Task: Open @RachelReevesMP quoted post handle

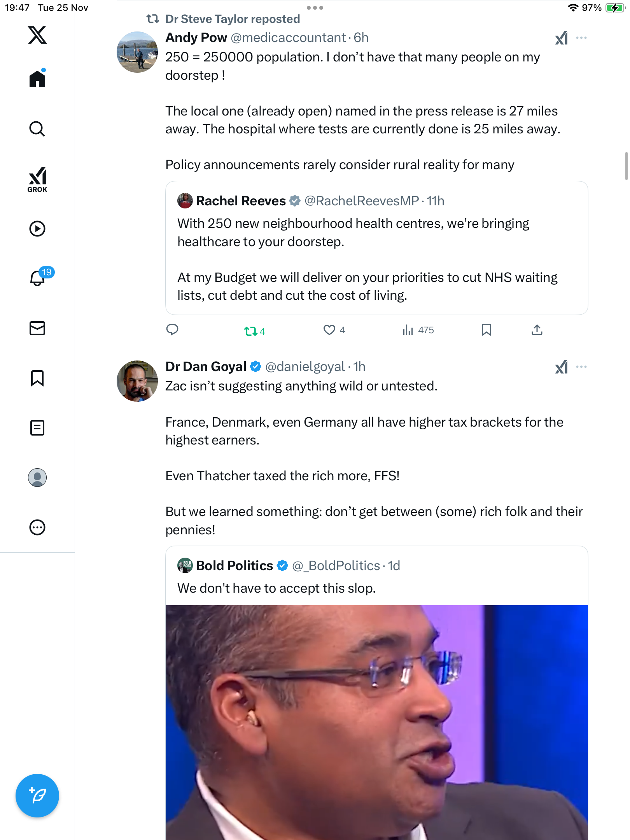Action: tap(362, 201)
